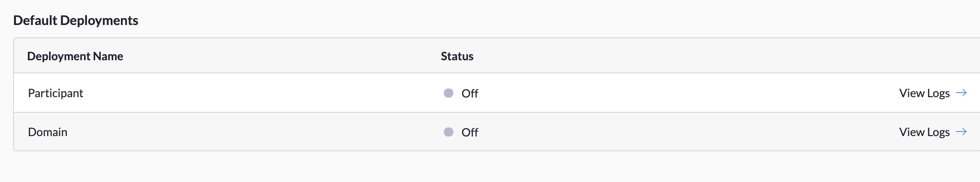This screenshot has height=182, width=980.
Task: Click blank space between Participant and its status
Action: tap(262, 93)
